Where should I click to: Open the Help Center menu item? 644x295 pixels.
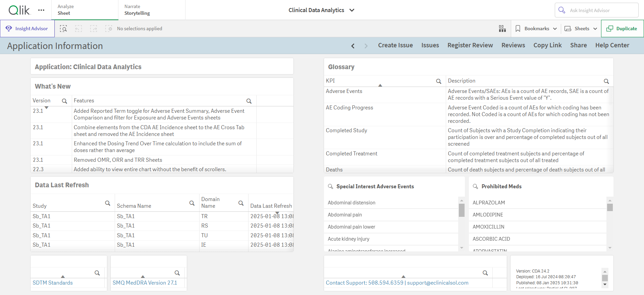[x=612, y=45]
